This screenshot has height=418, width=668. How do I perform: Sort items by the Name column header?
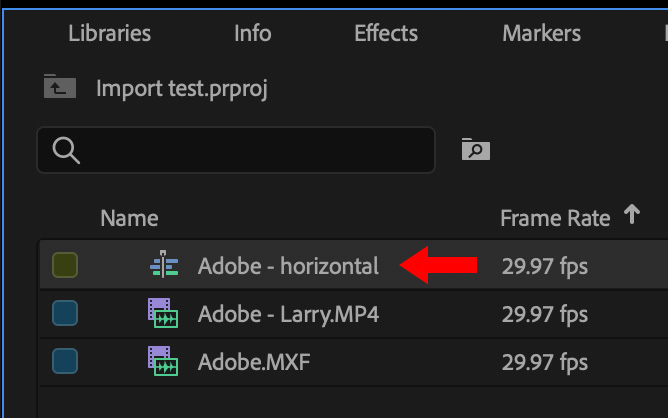pyautogui.click(x=129, y=218)
